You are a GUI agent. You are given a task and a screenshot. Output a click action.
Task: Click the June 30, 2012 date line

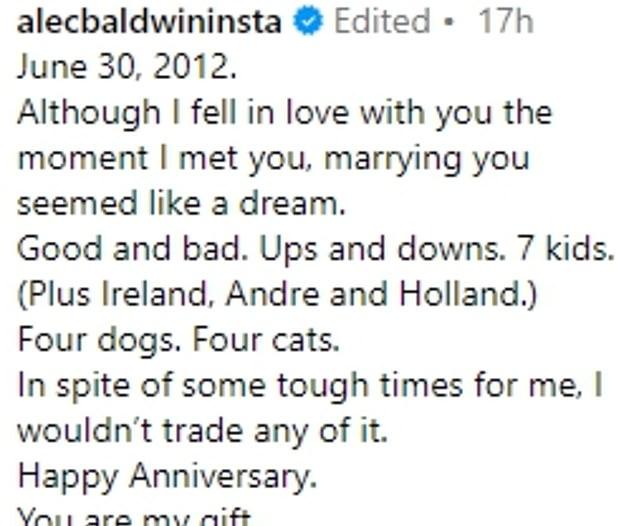(x=127, y=66)
